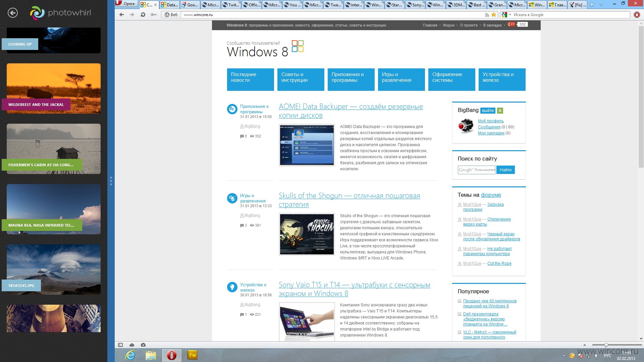Switch to the Sony... tab
The width and height of the screenshot is (644, 362).
[415, 5]
